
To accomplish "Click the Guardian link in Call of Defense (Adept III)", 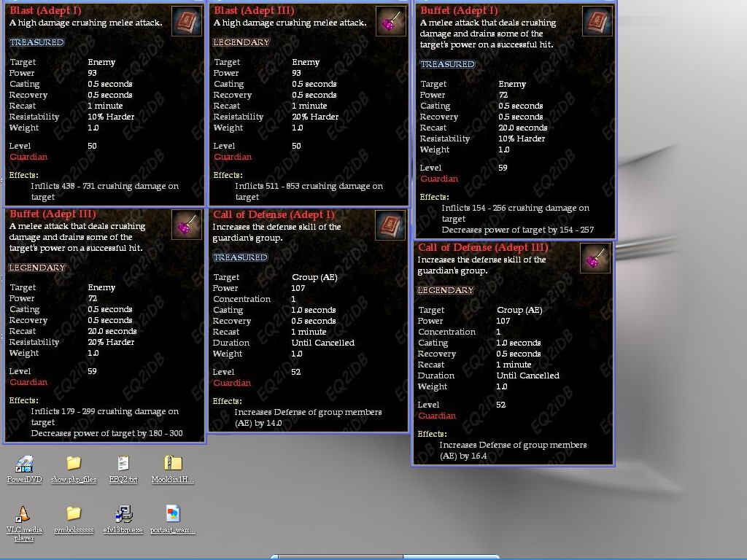I will point(437,416).
